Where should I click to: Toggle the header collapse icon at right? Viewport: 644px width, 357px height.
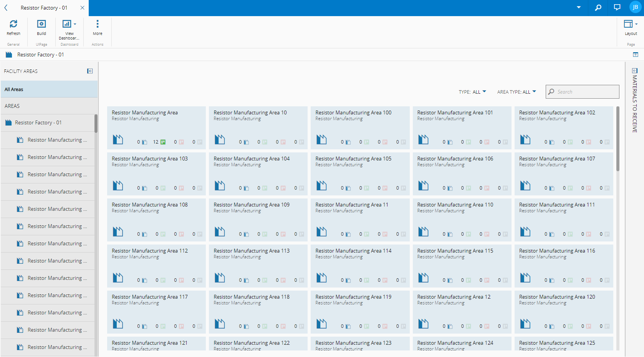click(636, 55)
